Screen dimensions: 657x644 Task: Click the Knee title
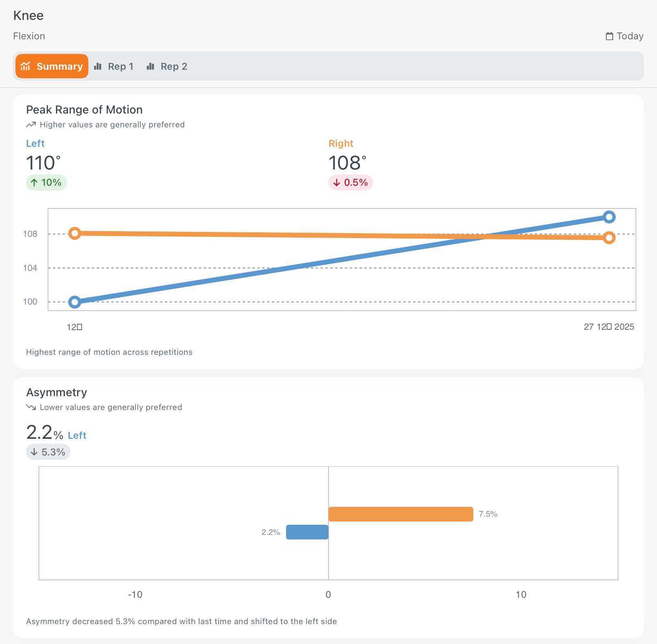28,15
